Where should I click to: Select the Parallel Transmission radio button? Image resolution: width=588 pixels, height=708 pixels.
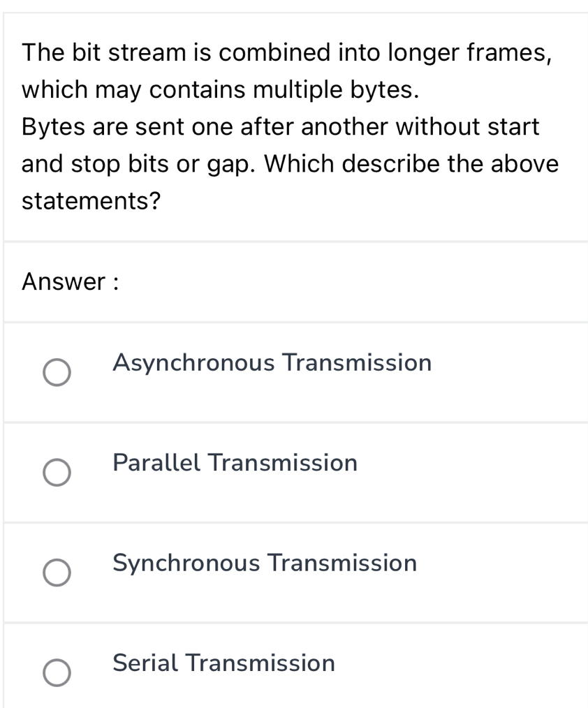click(x=57, y=473)
